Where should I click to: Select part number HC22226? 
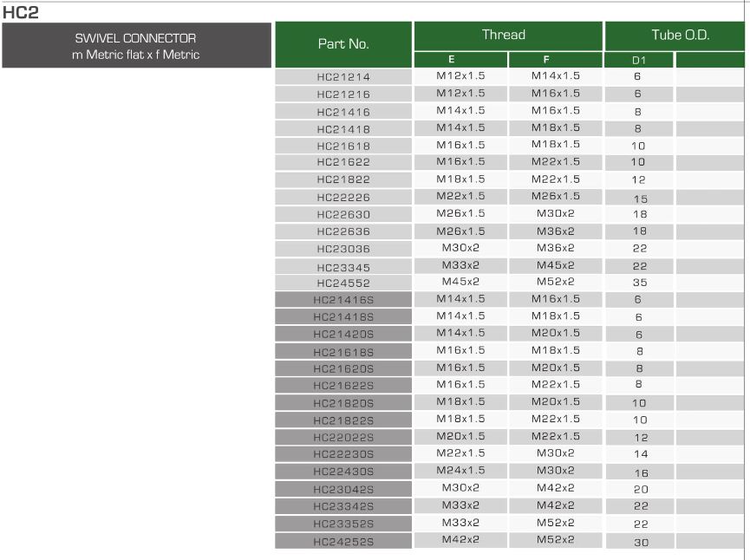pos(343,198)
